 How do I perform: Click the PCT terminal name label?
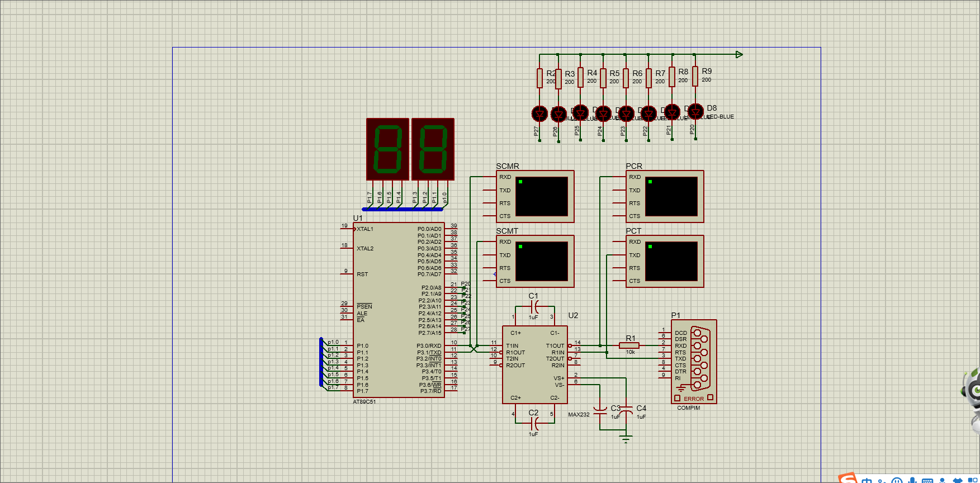[633, 231]
